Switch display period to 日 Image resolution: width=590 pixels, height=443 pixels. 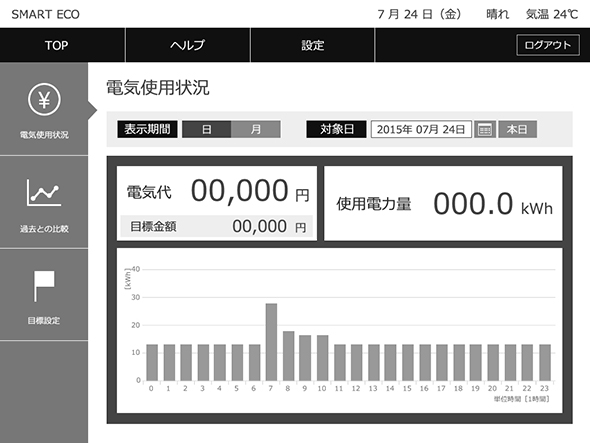[207, 129]
